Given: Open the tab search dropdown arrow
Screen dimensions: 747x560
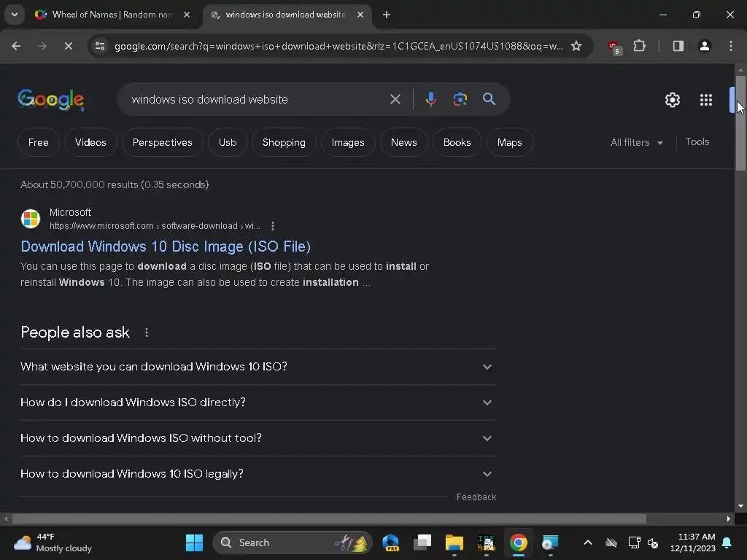Looking at the screenshot, I should [15, 15].
